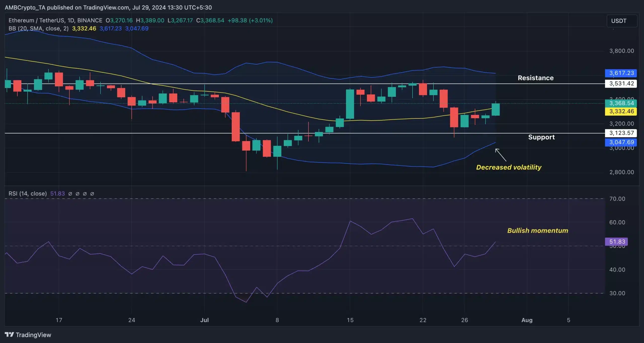
Task: Click the yellow 3,332.46 price axis tag
Action: click(x=621, y=111)
